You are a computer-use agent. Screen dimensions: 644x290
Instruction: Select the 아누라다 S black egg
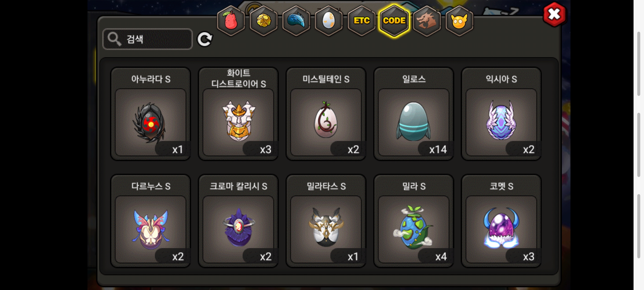pos(151,114)
